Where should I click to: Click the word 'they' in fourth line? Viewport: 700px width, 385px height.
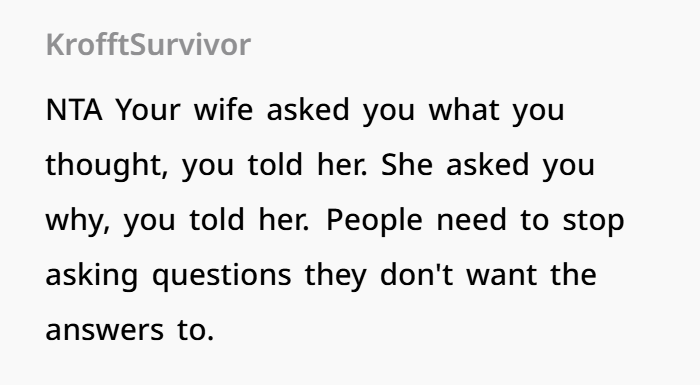point(336,275)
